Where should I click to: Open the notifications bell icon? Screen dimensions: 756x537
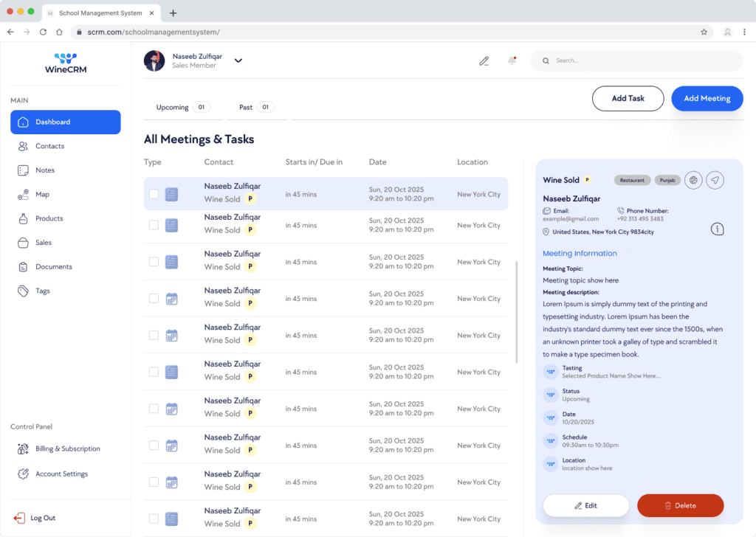click(512, 61)
